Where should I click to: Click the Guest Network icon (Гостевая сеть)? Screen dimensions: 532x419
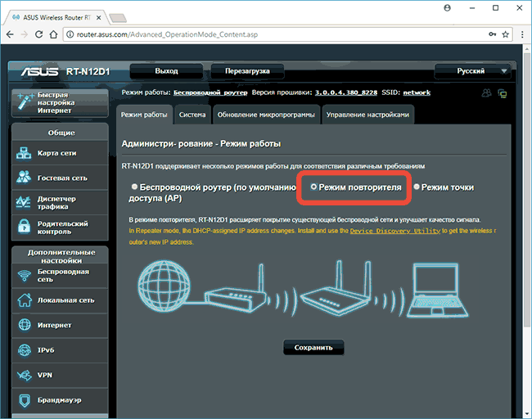point(24,178)
